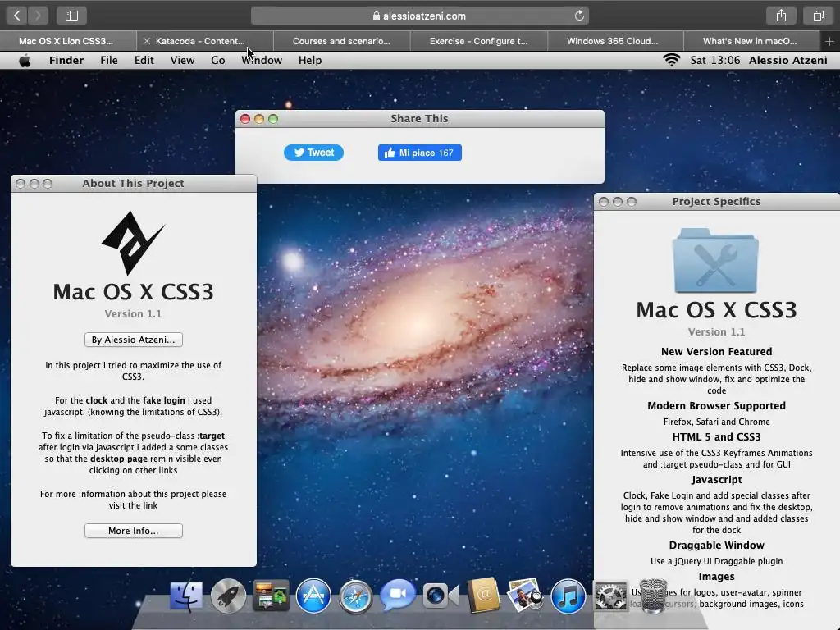This screenshot has width=840, height=630.
Task: Click the Firefox, Safari and Chrome text
Action: coord(716,422)
